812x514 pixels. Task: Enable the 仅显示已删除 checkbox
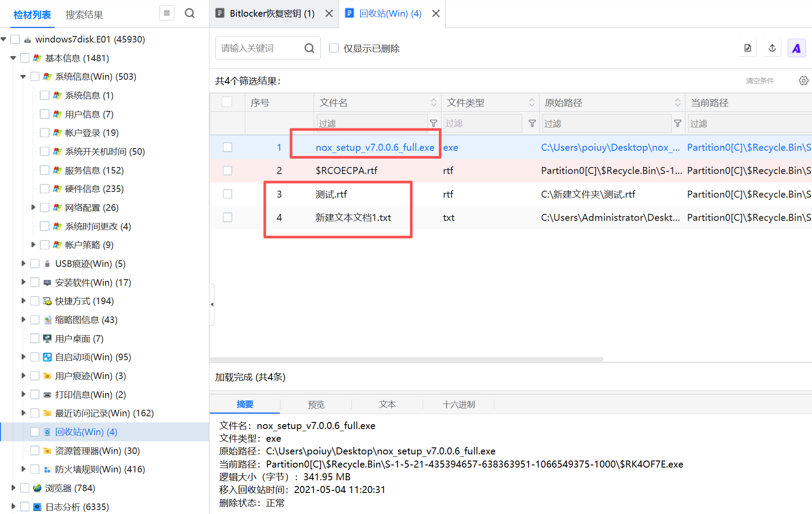coord(334,48)
